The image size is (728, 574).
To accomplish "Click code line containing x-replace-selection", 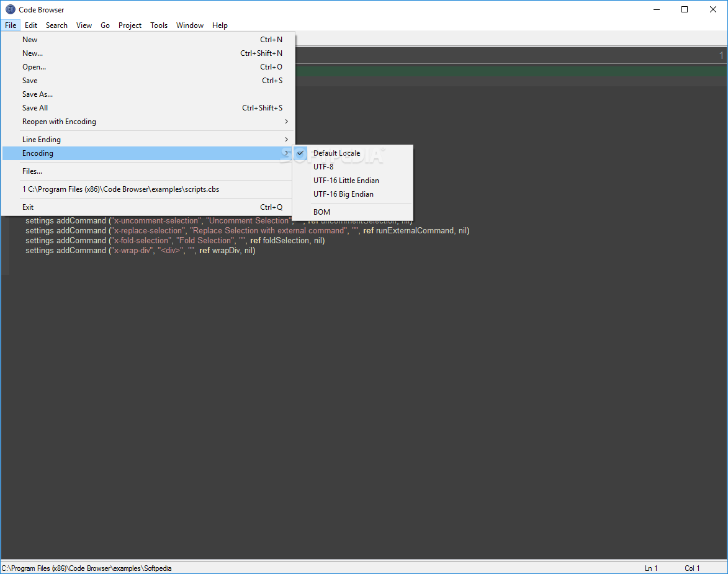I will [x=248, y=231].
